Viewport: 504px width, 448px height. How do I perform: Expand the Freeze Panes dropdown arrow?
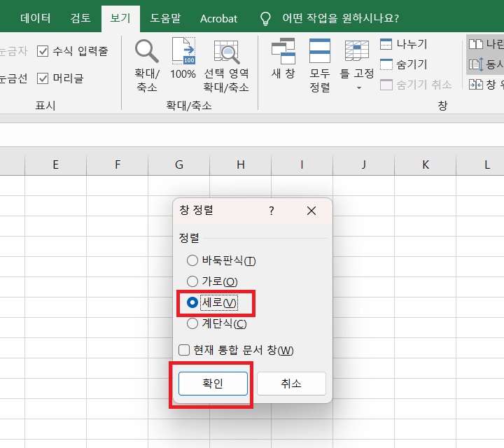coord(359,87)
